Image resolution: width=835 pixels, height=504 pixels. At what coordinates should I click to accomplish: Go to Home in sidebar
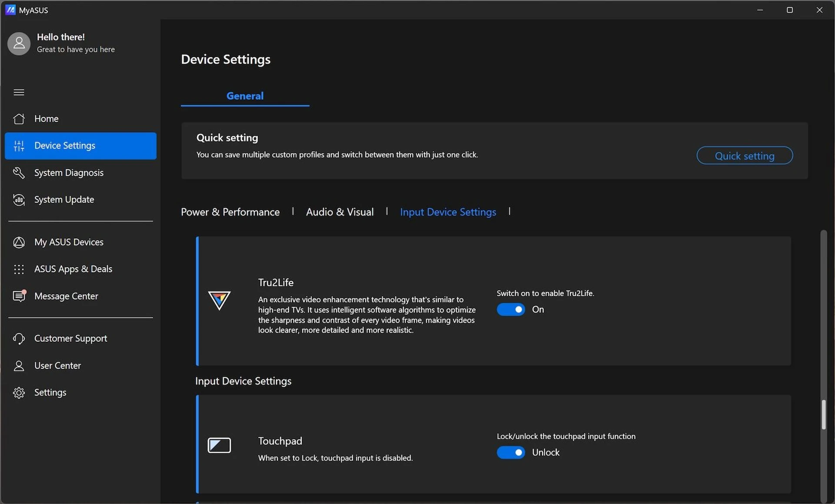(x=80, y=119)
